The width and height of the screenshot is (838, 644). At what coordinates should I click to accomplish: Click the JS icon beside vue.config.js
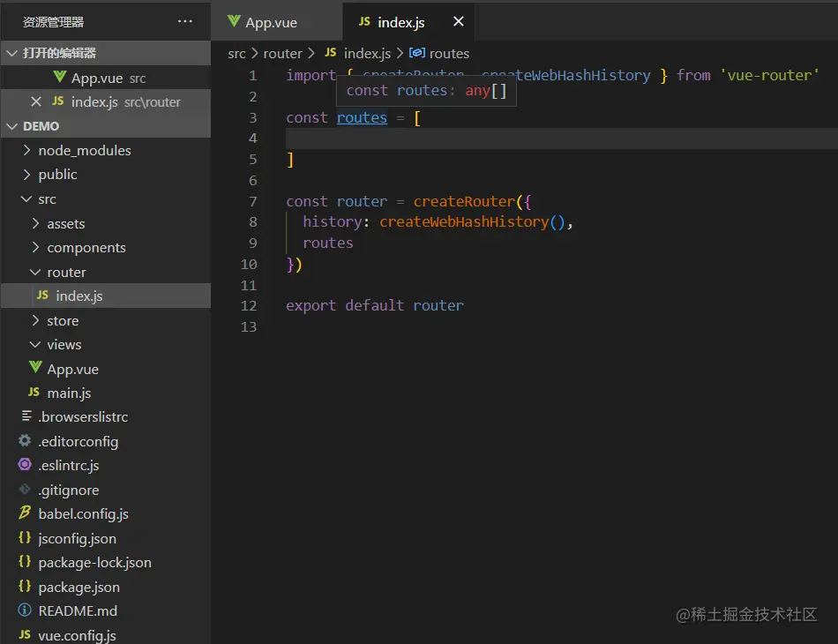pos(25,634)
